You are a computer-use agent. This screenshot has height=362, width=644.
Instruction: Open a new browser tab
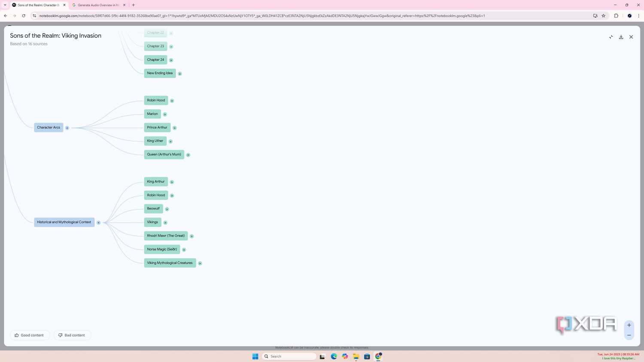click(134, 5)
